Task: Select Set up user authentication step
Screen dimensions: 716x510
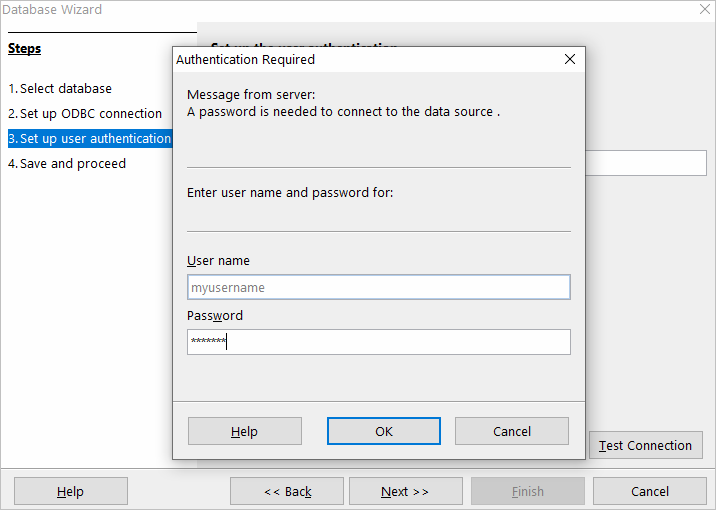Action: point(90,138)
